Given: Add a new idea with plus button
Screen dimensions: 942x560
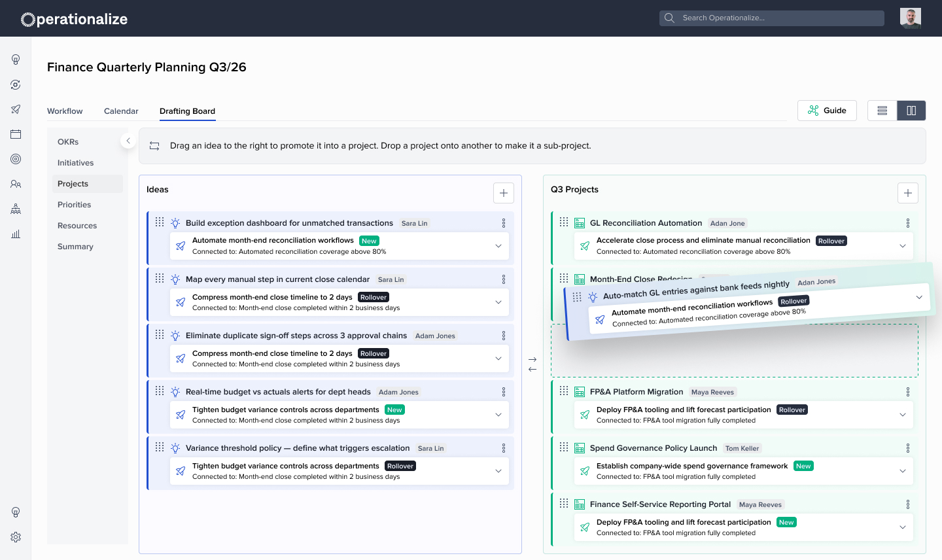Looking at the screenshot, I should (504, 193).
